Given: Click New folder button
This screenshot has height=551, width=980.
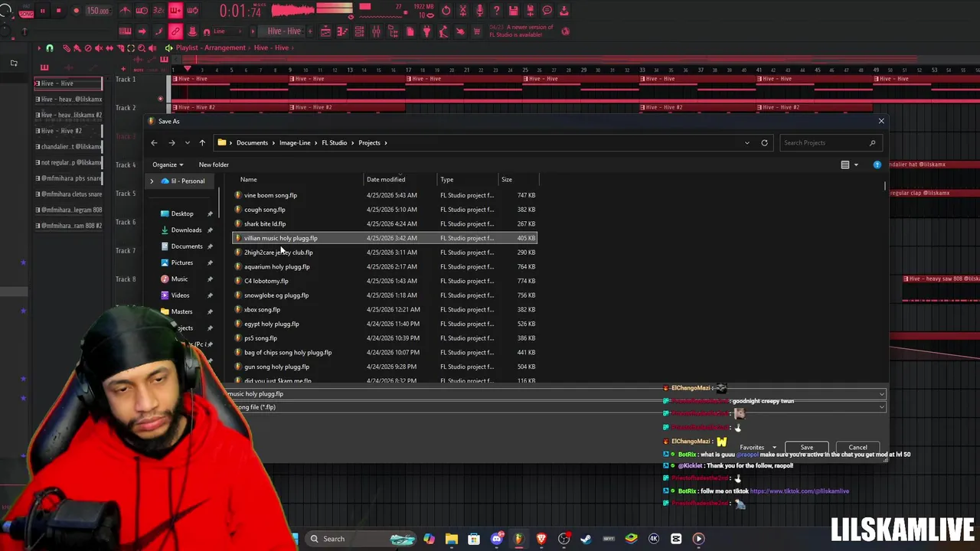Looking at the screenshot, I should 214,165.
